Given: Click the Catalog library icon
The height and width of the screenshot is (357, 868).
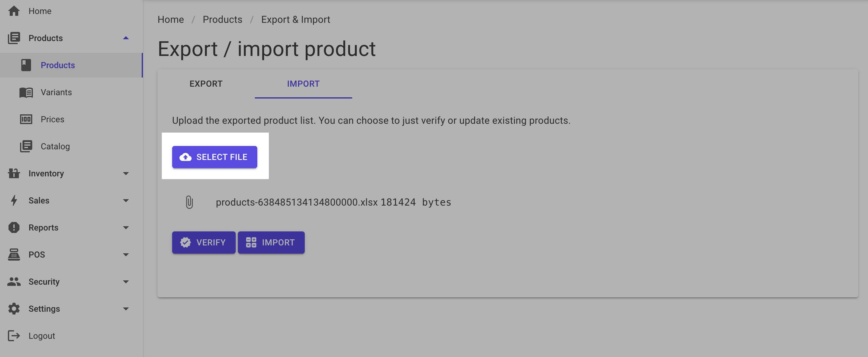Looking at the screenshot, I should [x=26, y=146].
